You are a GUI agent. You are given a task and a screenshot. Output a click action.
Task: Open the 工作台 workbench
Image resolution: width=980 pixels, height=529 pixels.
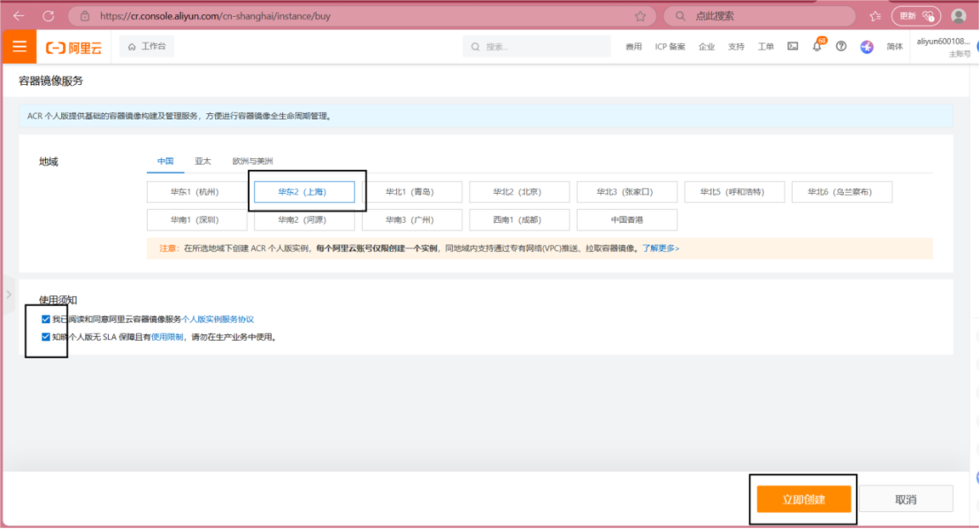pyautogui.click(x=147, y=46)
